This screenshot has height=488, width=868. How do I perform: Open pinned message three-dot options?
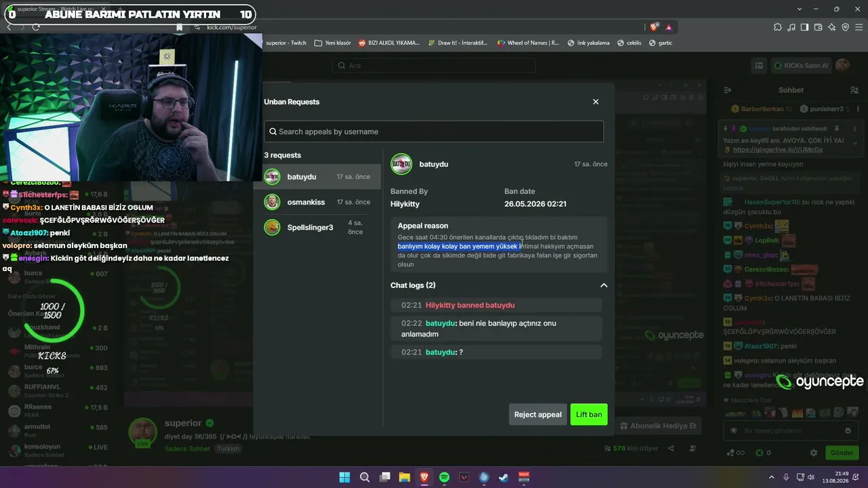(x=854, y=128)
